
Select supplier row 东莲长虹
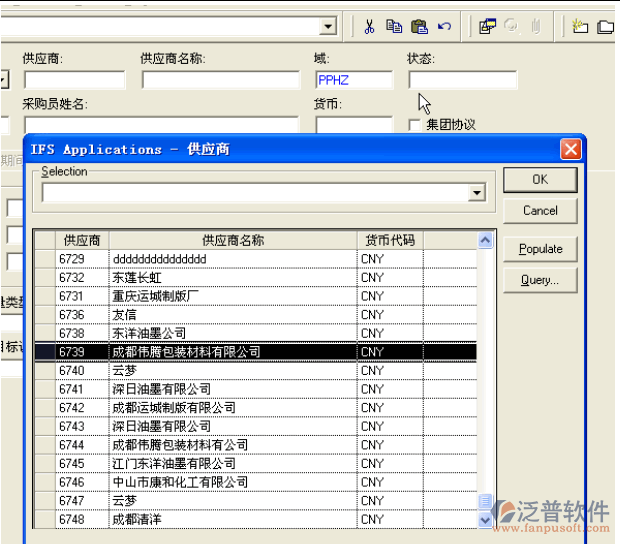255,278
